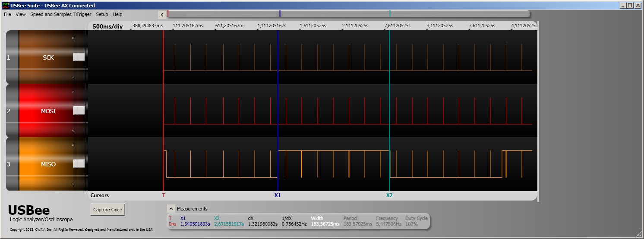The height and width of the screenshot is (239, 644).
Task: Click the Measurements heading
Action: coord(192,209)
